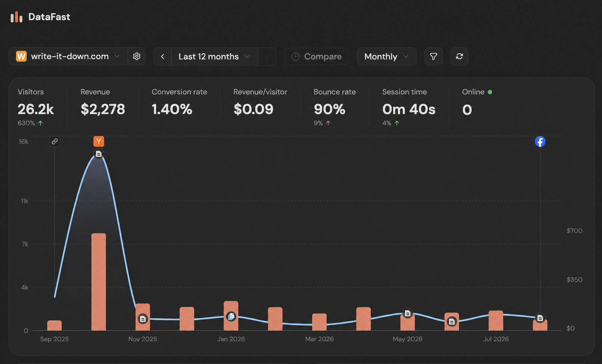Click the Facebook marker icon

[x=540, y=141]
